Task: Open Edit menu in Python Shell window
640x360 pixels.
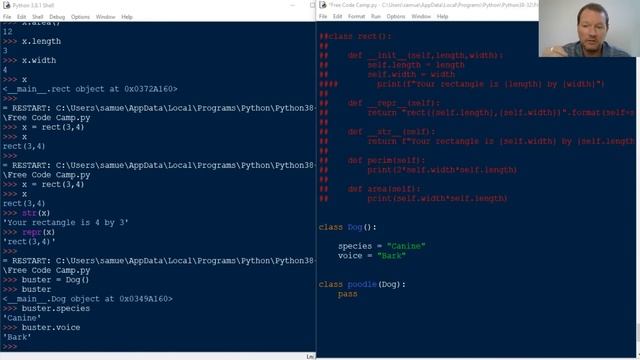Action: (21, 17)
